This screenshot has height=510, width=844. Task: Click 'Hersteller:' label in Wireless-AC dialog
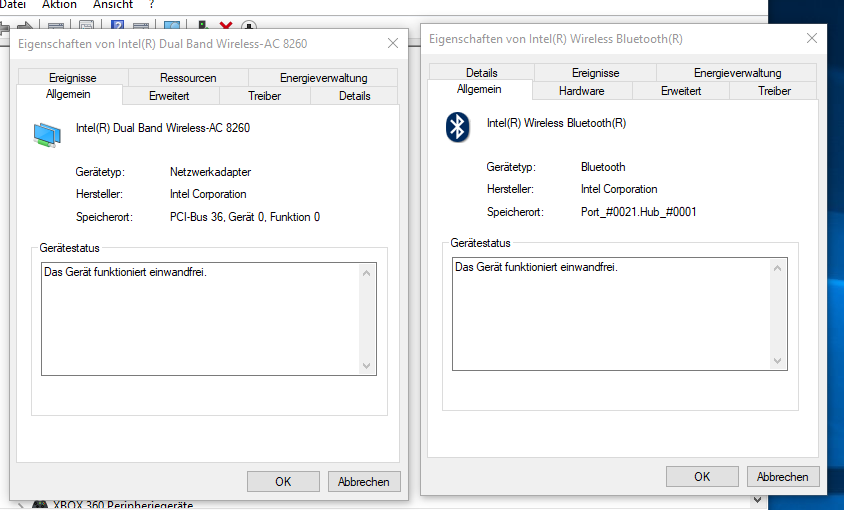click(x=99, y=194)
